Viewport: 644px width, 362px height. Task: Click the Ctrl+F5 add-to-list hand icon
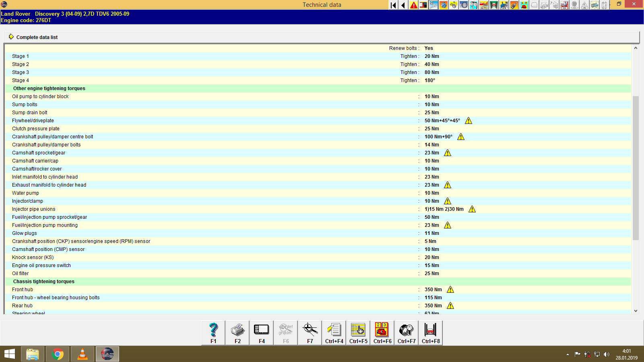click(x=358, y=333)
